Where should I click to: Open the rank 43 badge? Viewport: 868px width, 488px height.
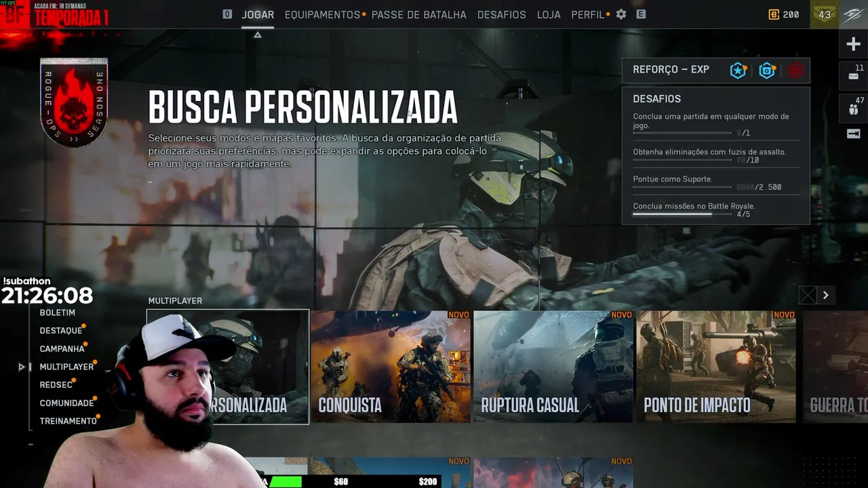[x=825, y=14]
